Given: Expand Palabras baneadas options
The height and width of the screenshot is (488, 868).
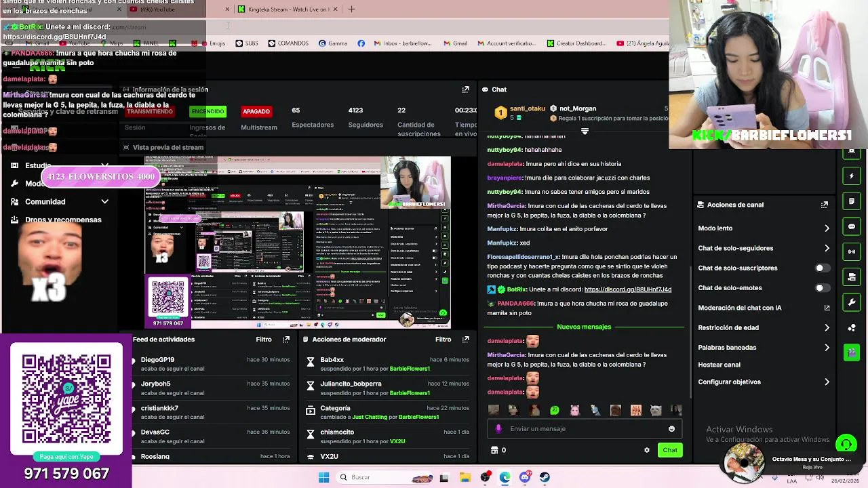Looking at the screenshot, I should (827, 348).
